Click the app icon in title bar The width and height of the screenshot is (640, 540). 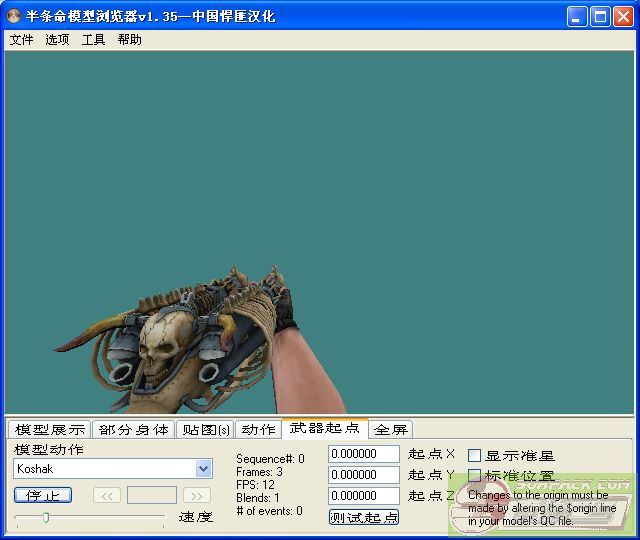[14, 16]
